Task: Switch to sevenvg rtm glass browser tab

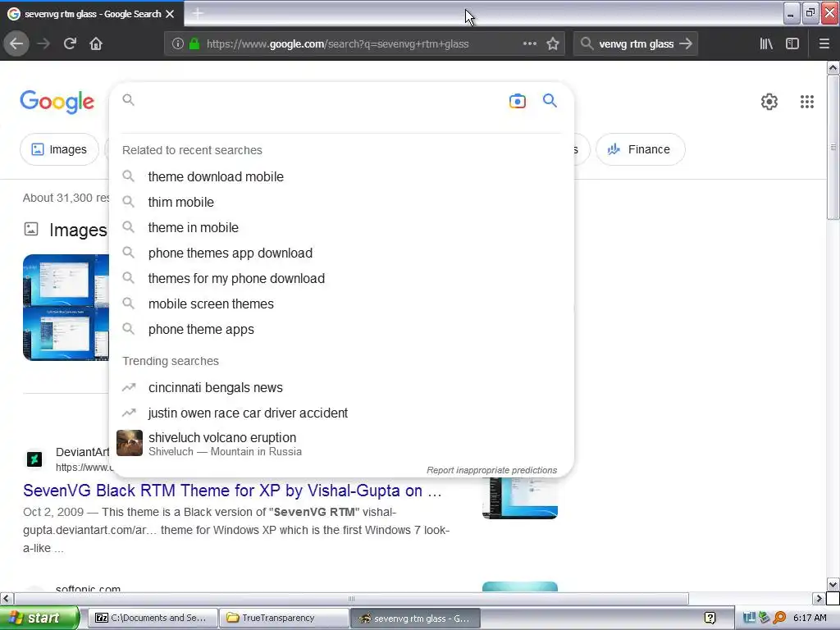Action: point(92,14)
